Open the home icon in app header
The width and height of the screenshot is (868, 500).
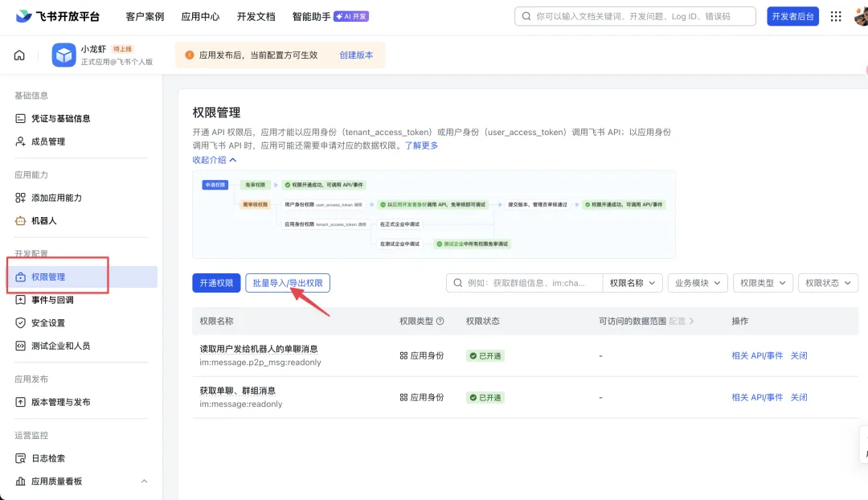(19, 55)
